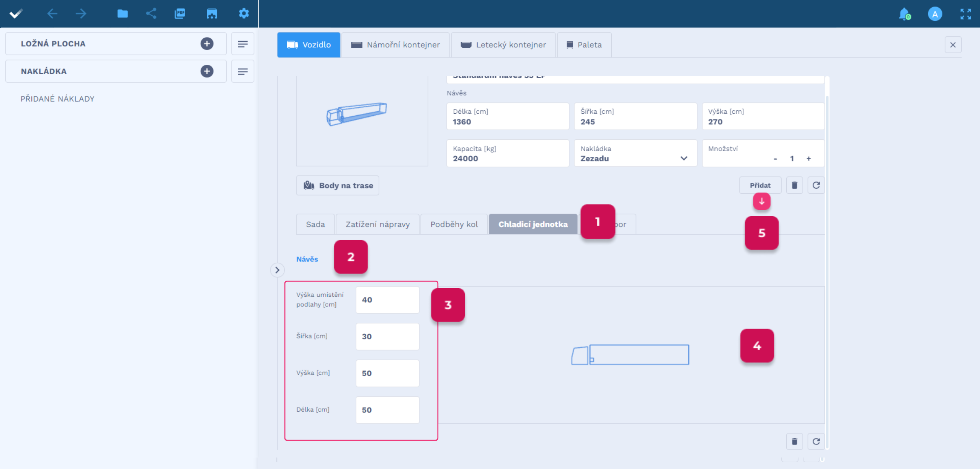
Task: Toggle fullscreen mode icon
Action: click(x=965, y=14)
